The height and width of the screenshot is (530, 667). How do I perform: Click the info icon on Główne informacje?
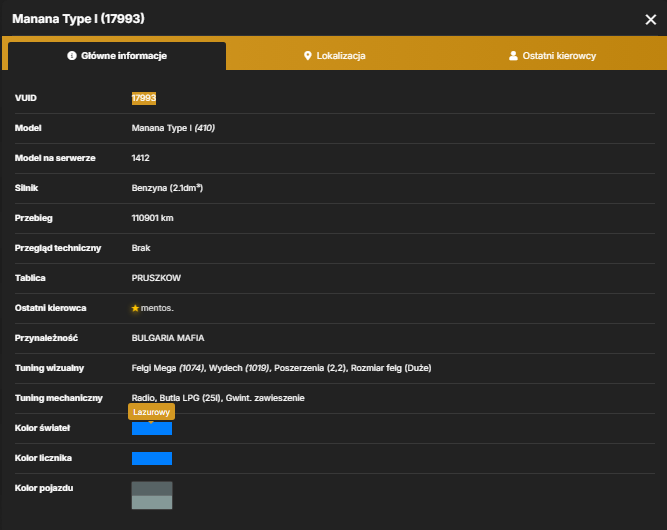coord(72,56)
